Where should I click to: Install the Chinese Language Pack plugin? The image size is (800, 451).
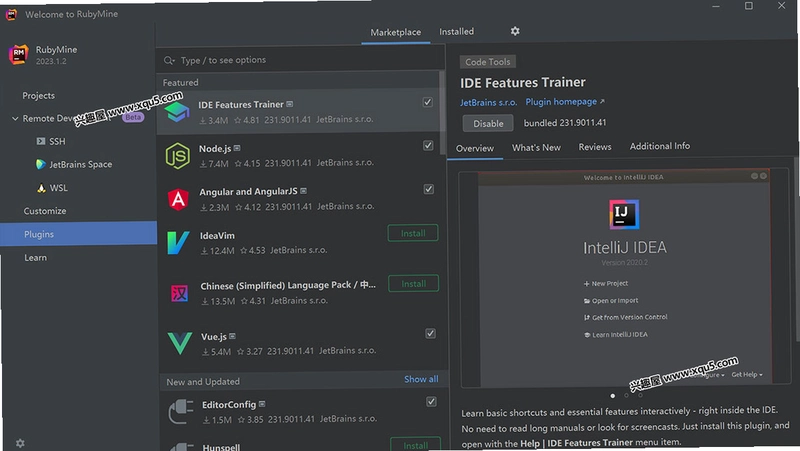click(x=413, y=284)
